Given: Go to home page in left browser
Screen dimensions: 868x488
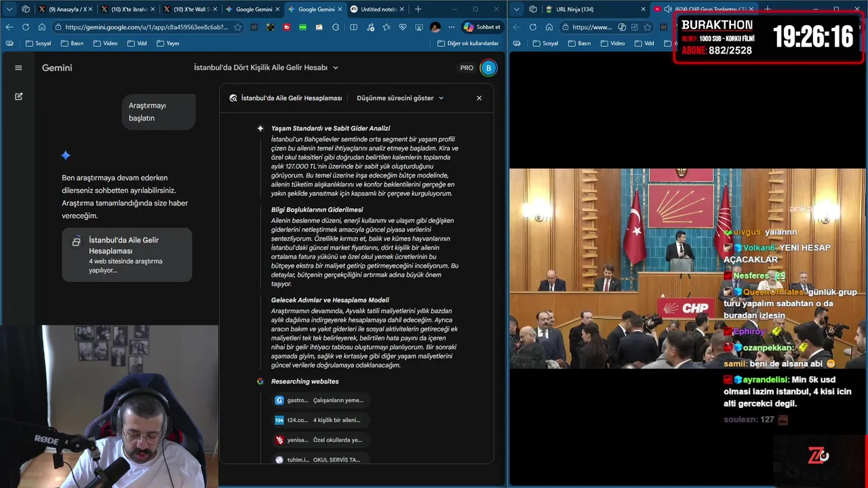Looking at the screenshot, I should coord(42,27).
